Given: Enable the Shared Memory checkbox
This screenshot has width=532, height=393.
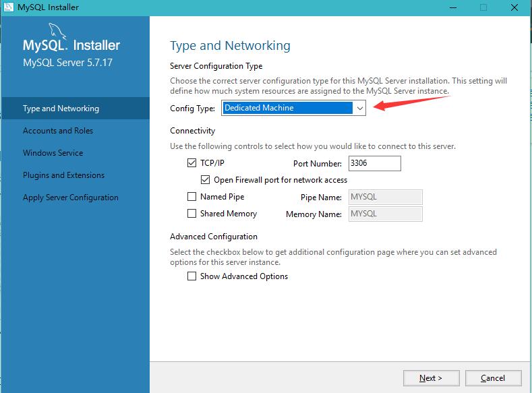Looking at the screenshot, I should (x=192, y=214).
